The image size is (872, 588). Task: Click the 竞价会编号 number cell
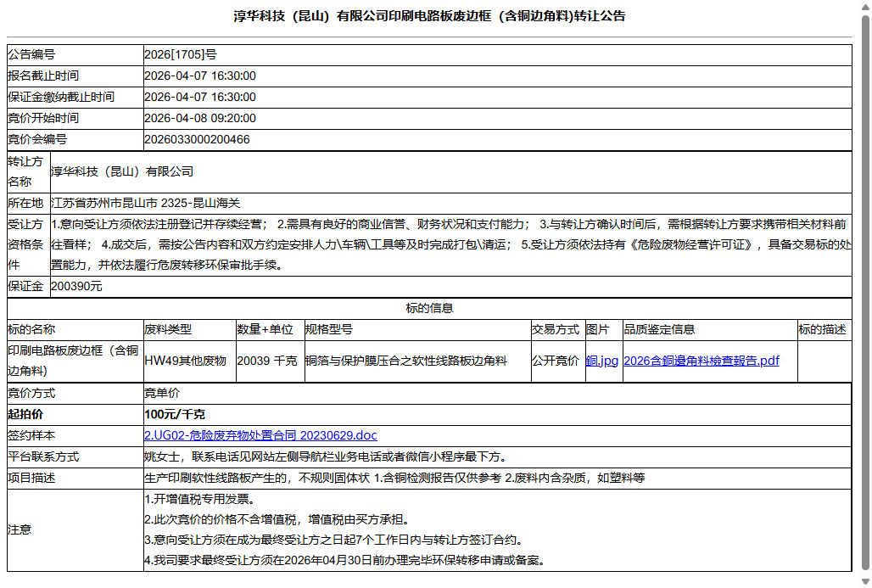pyautogui.click(x=201, y=138)
